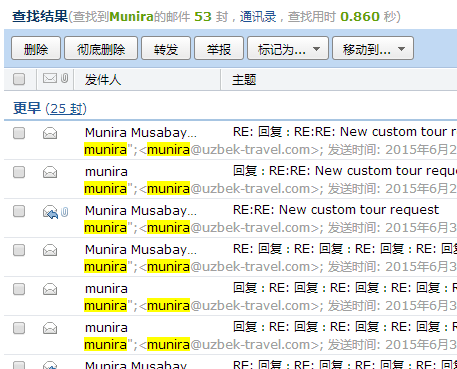Screen dimensions: 457x369
Task: Click attachment icon of 'RE:RE: New custom tour request'
Action: 65,212
